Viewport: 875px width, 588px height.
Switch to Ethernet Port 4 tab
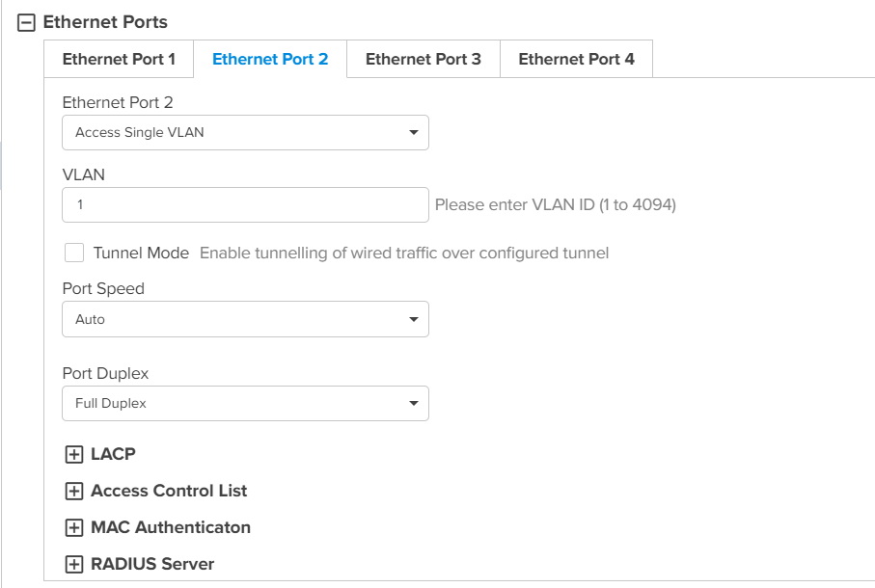tap(576, 60)
